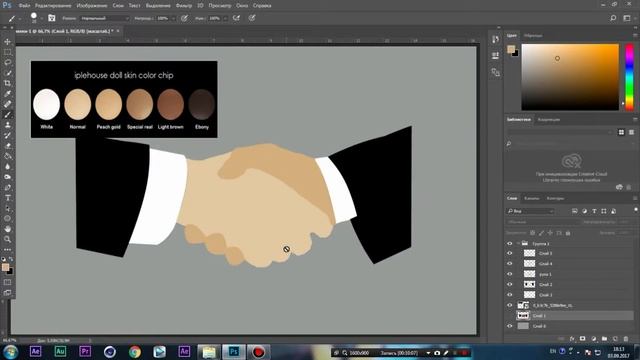Select the Crop tool
This screenshot has height=360, width=640.
point(7,83)
